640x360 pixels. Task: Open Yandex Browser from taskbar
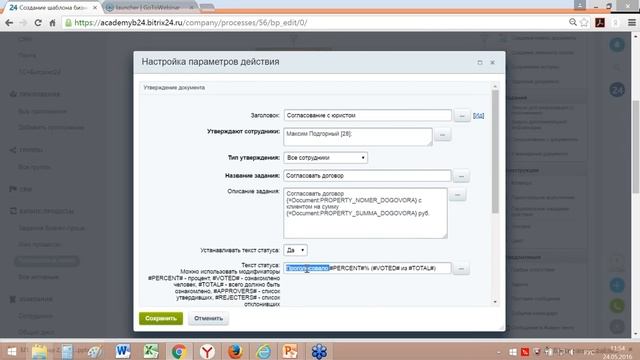click(x=207, y=351)
